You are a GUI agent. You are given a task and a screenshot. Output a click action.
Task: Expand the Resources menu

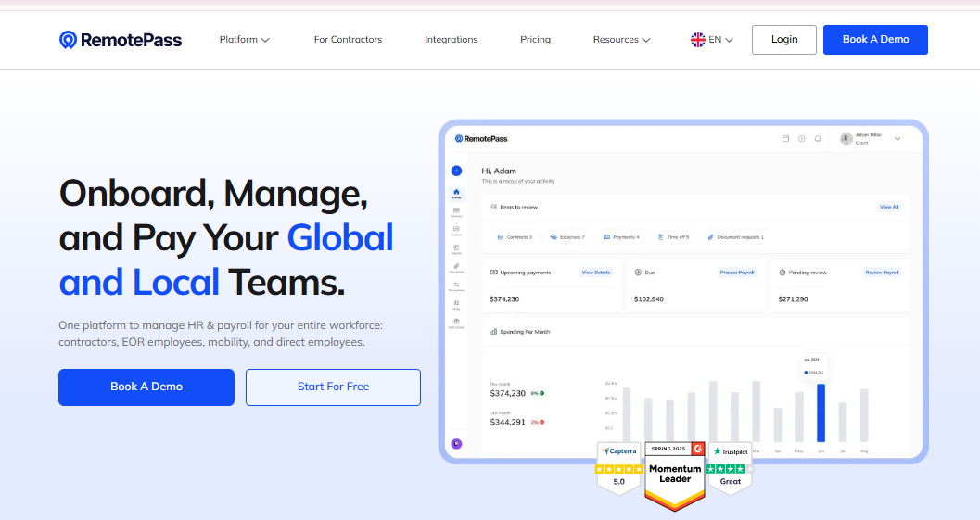(x=622, y=39)
